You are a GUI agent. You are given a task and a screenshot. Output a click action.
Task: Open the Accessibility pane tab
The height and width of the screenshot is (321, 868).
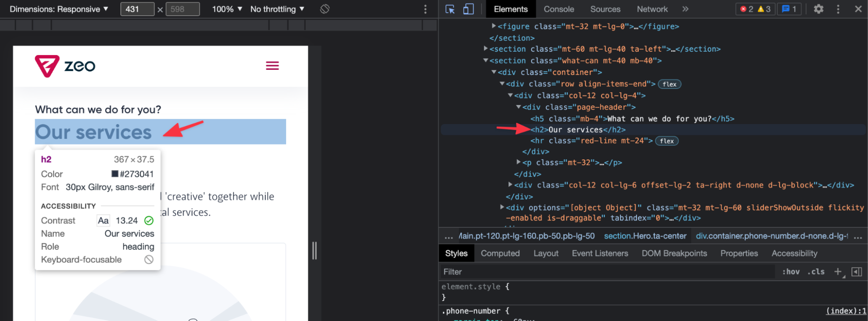tap(795, 253)
